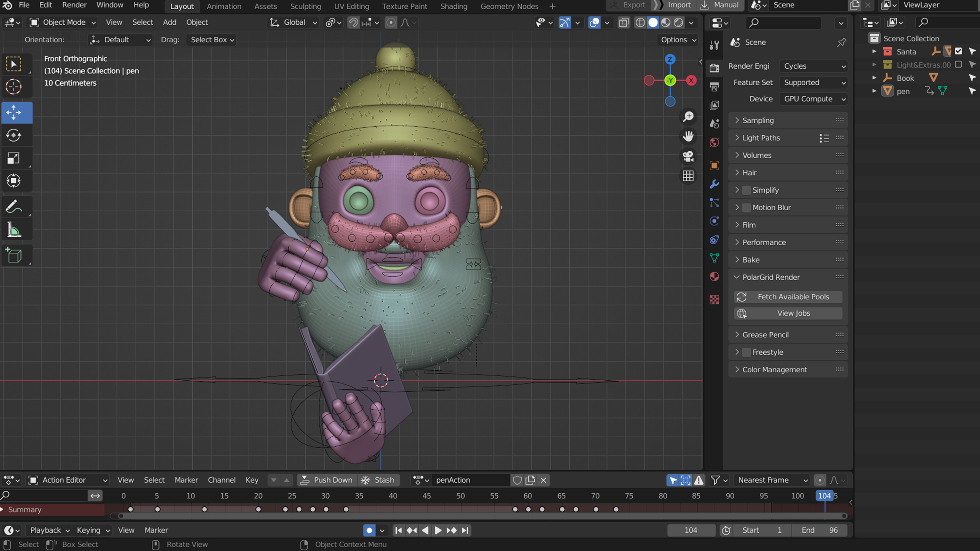Collapse the PolarGrid Render panel
This screenshot has width=980, height=551.
[x=788, y=277]
